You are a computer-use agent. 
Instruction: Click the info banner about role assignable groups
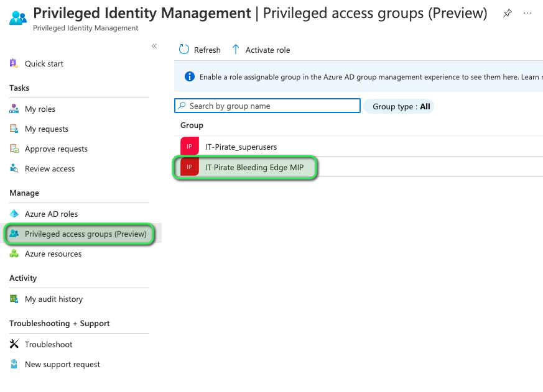(358, 76)
